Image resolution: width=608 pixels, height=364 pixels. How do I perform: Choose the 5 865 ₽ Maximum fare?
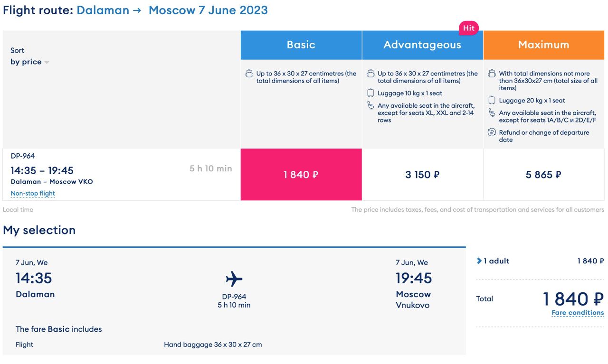(544, 175)
